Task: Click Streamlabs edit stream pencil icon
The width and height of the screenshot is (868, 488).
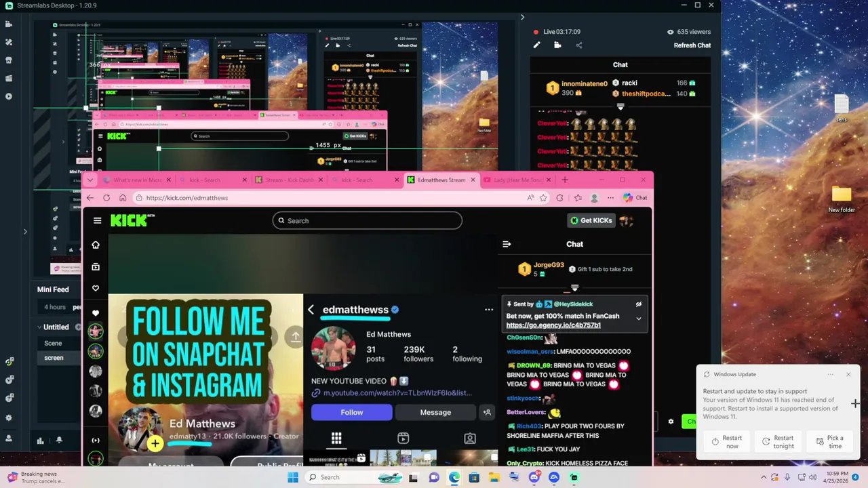Action: tap(536, 45)
